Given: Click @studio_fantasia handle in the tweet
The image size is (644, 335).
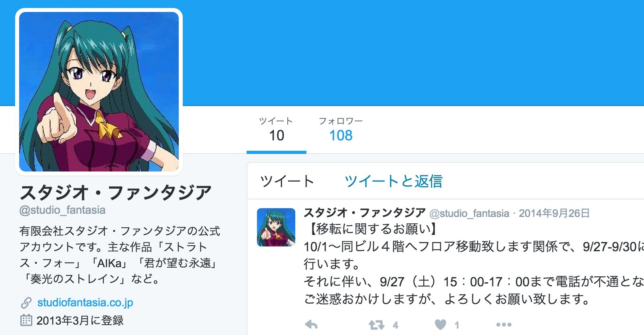Looking at the screenshot, I should (x=469, y=214).
